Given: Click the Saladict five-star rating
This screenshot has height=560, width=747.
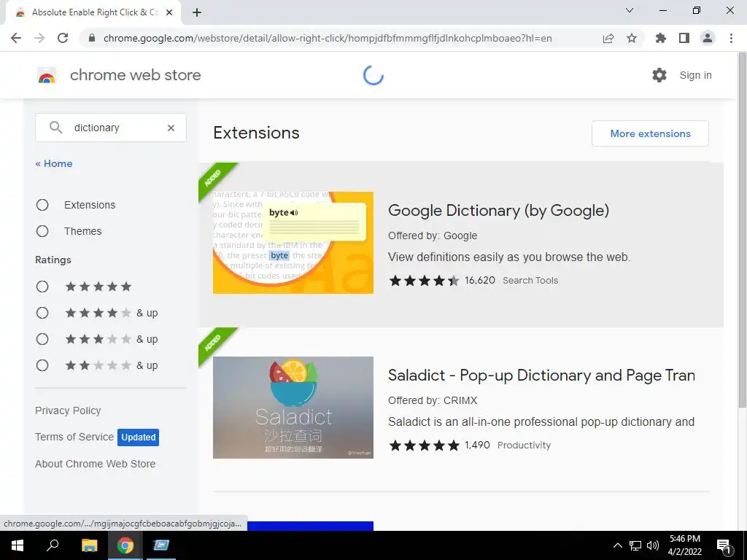Looking at the screenshot, I should [424, 446].
